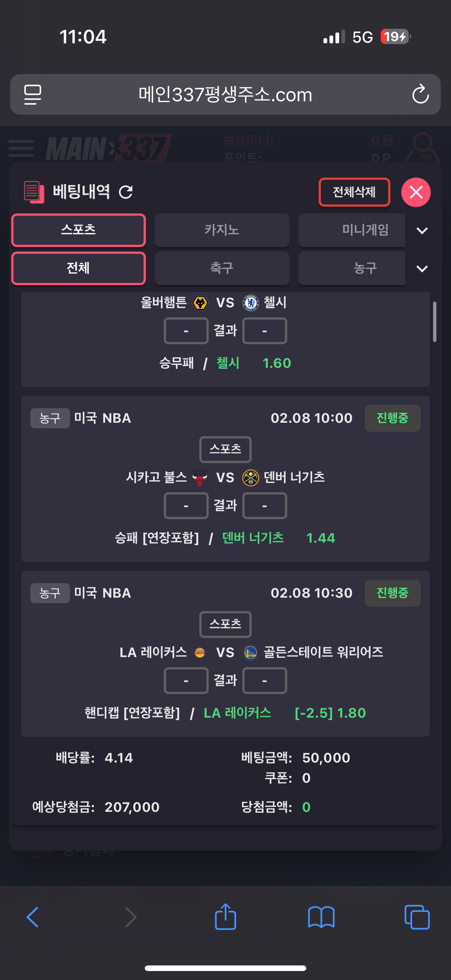
Task: Switch to the 카지노 tab
Action: click(x=222, y=230)
